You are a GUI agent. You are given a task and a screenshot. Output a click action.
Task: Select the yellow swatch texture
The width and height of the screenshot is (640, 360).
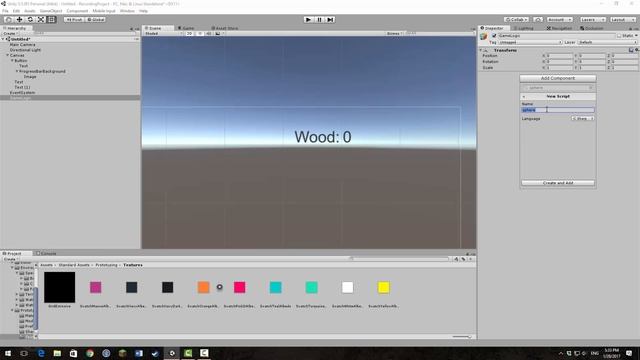click(x=384, y=287)
